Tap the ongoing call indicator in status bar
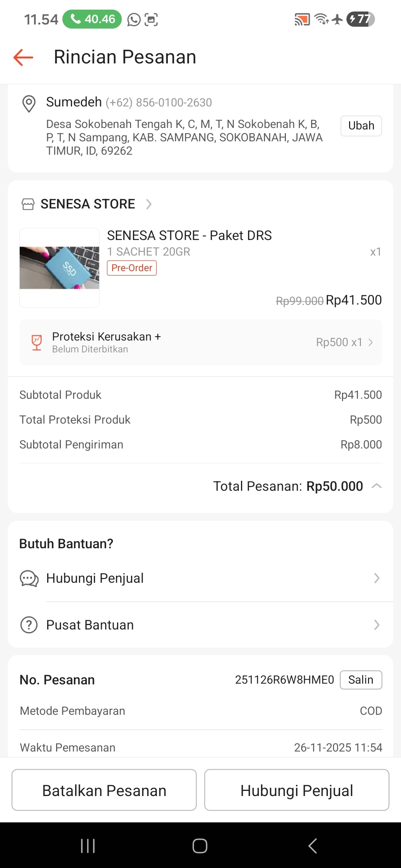This screenshot has height=868, width=401. (x=92, y=19)
